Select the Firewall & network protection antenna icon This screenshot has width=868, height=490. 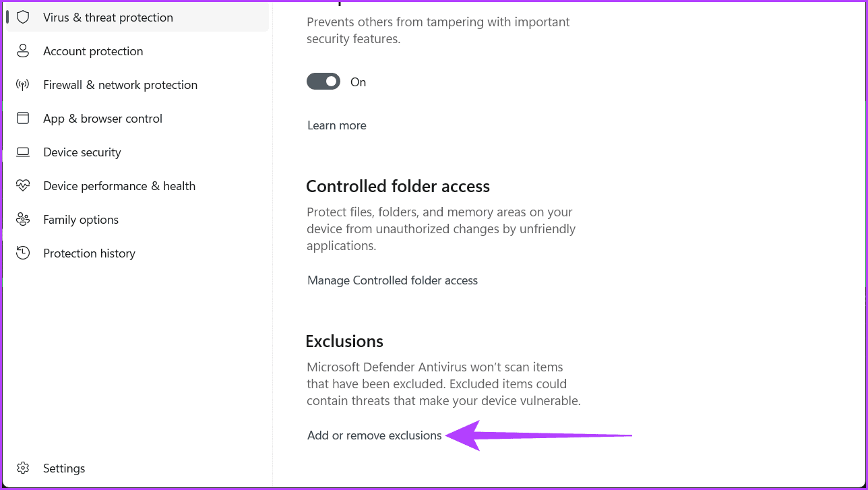click(23, 84)
